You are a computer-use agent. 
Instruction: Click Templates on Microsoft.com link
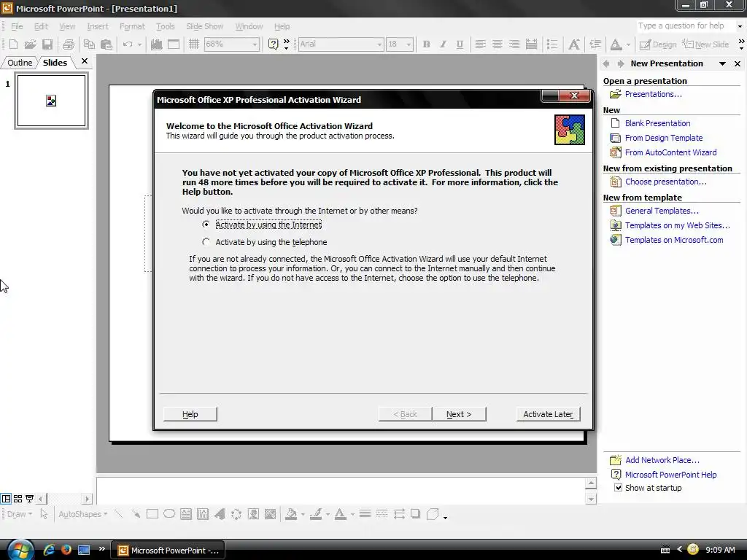tap(674, 240)
